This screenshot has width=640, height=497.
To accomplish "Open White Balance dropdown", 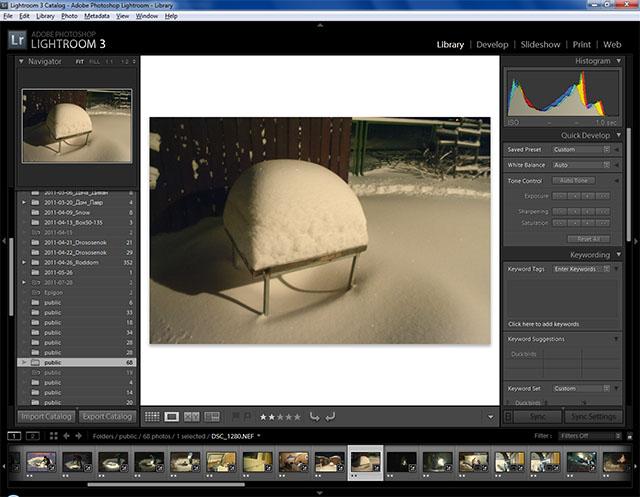I will [581, 165].
